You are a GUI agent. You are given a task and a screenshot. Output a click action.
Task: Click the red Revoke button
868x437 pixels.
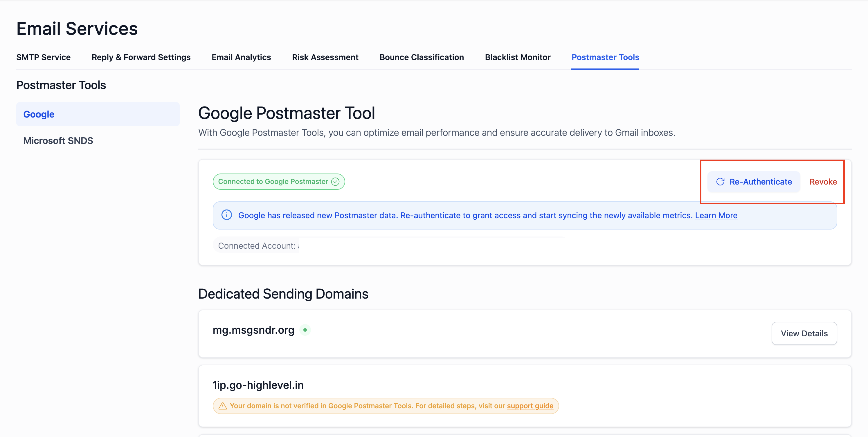coord(823,182)
